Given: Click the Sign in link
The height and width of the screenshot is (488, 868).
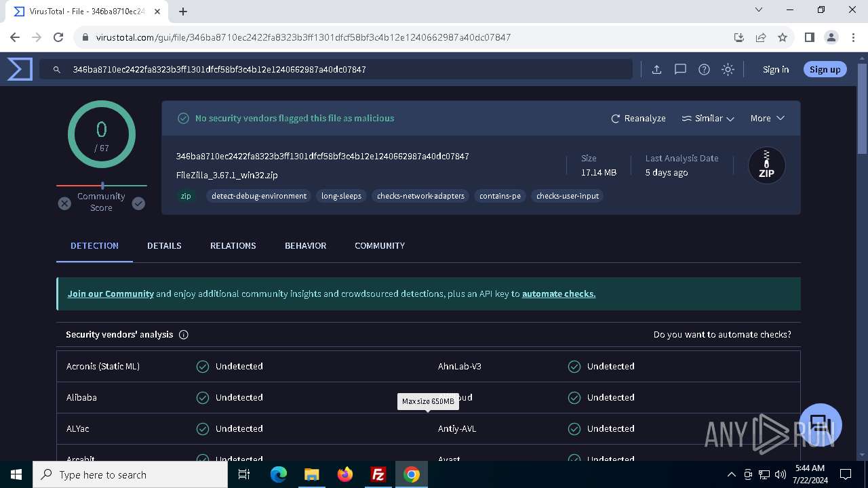Looking at the screenshot, I should (776, 69).
